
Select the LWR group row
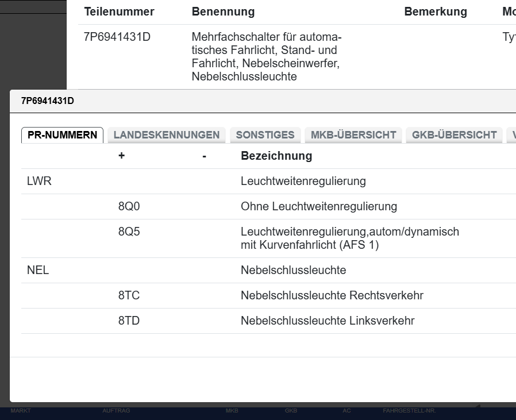click(x=39, y=182)
